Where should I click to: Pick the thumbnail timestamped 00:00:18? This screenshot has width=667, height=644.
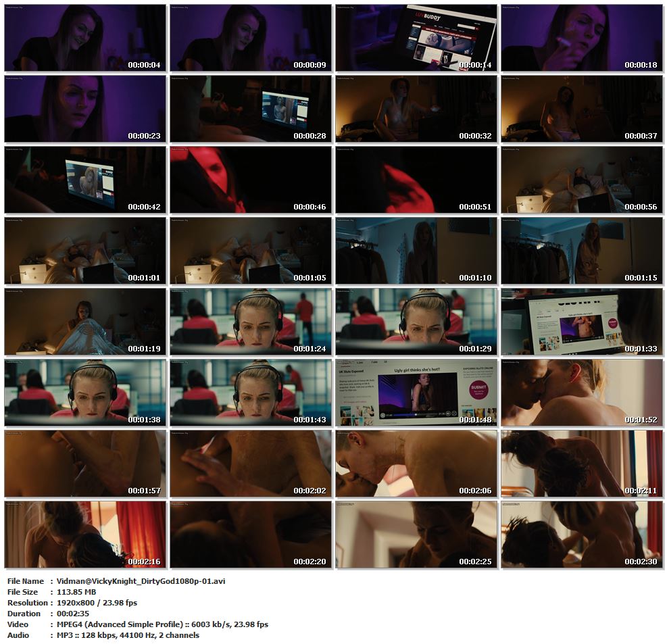(x=582, y=38)
